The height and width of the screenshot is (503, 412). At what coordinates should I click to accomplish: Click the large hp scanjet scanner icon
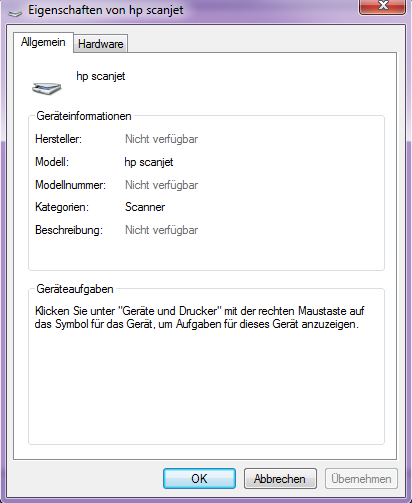point(47,88)
